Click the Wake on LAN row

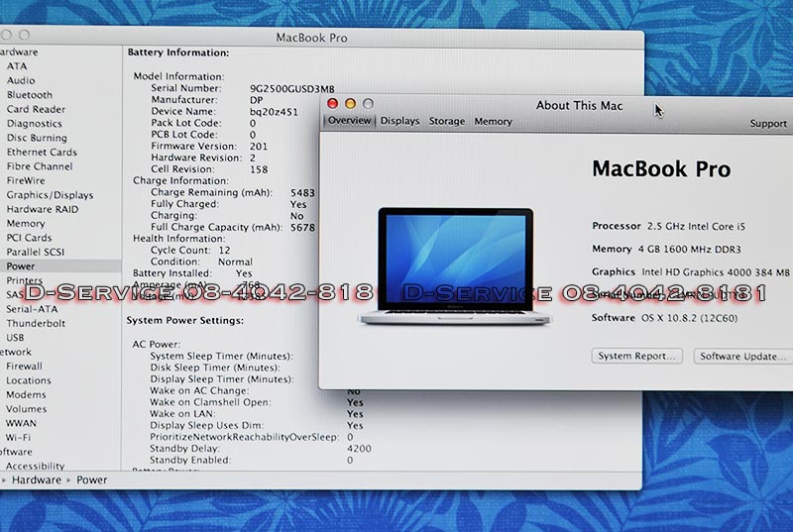257,414
